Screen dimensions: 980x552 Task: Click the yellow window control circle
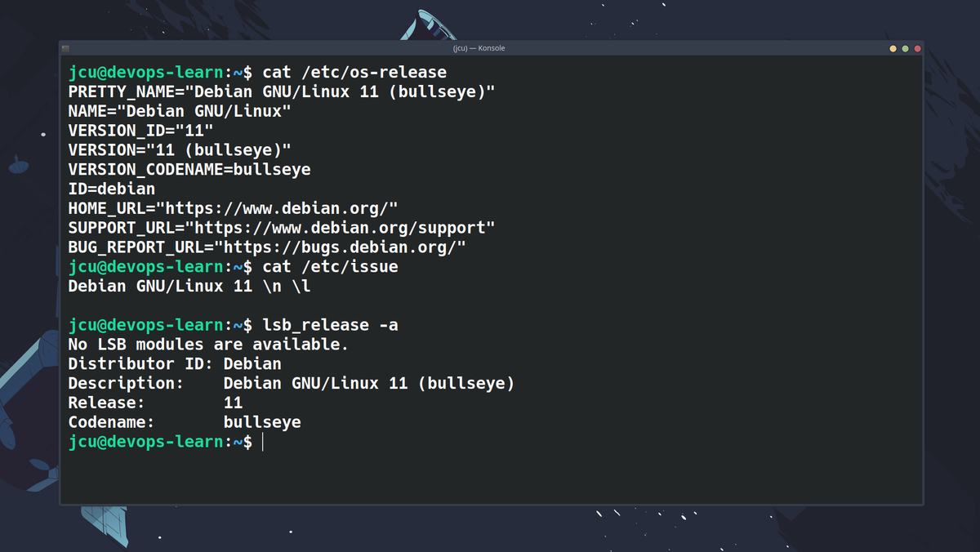point(892,48)
